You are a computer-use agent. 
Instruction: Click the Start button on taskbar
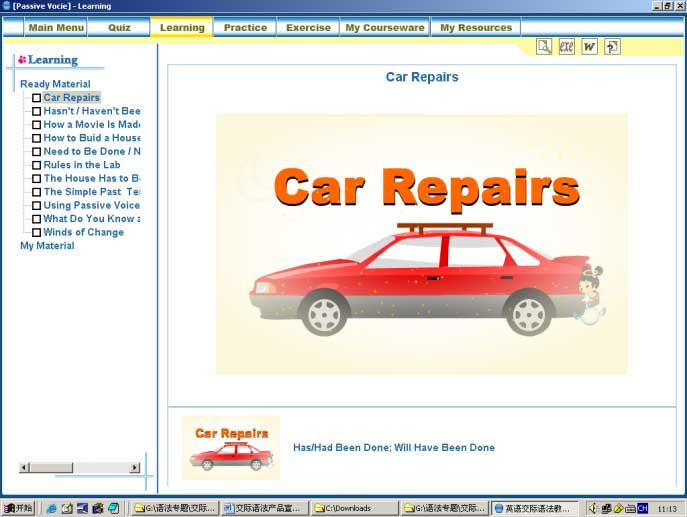click(18, 508)
